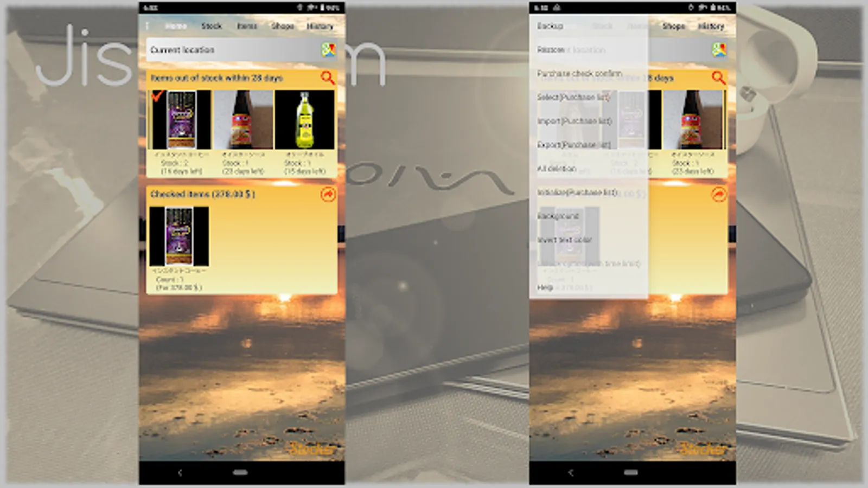Screen dimensions: 868x488
Task: Select the sauce bottle thumbnail on left phone
Action: click(x=243, y=120)
